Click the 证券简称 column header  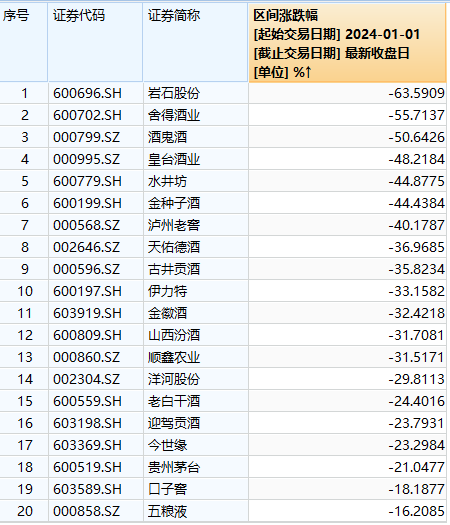point(196,42)
